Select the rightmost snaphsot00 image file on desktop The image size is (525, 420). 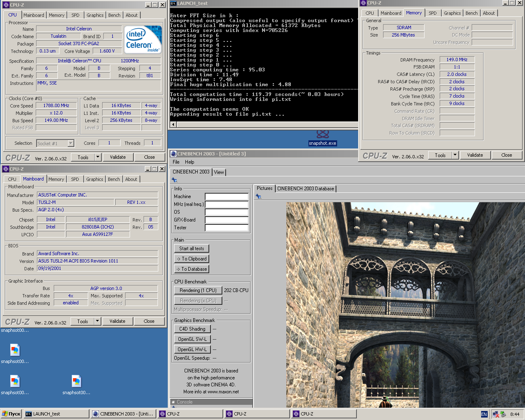click(76, 385)
